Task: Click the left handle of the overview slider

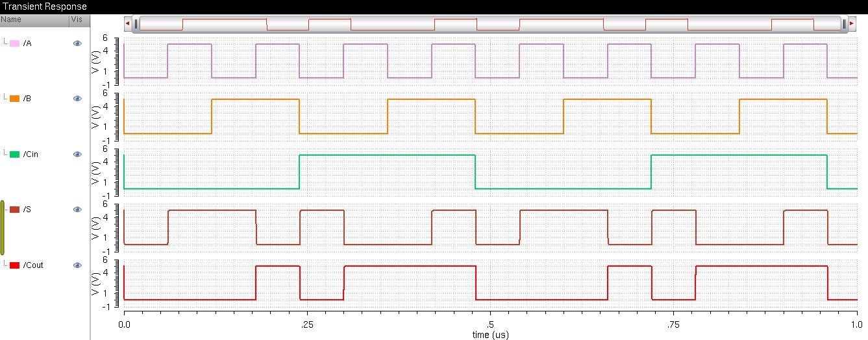Action: point(136,23)
